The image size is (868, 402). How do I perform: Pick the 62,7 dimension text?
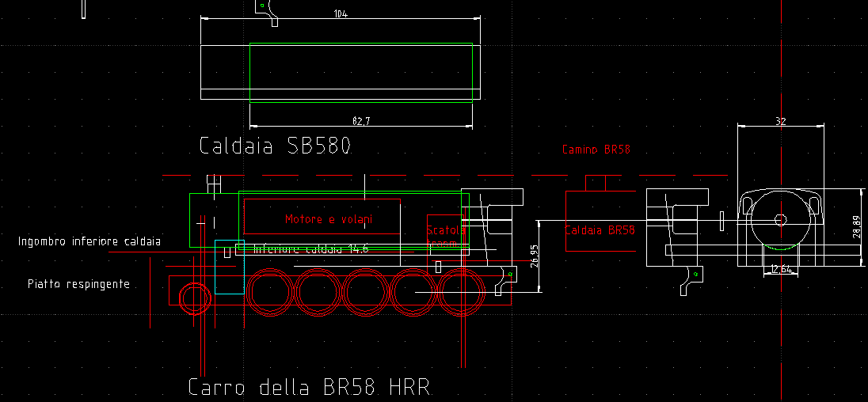(x=361, y=120)
